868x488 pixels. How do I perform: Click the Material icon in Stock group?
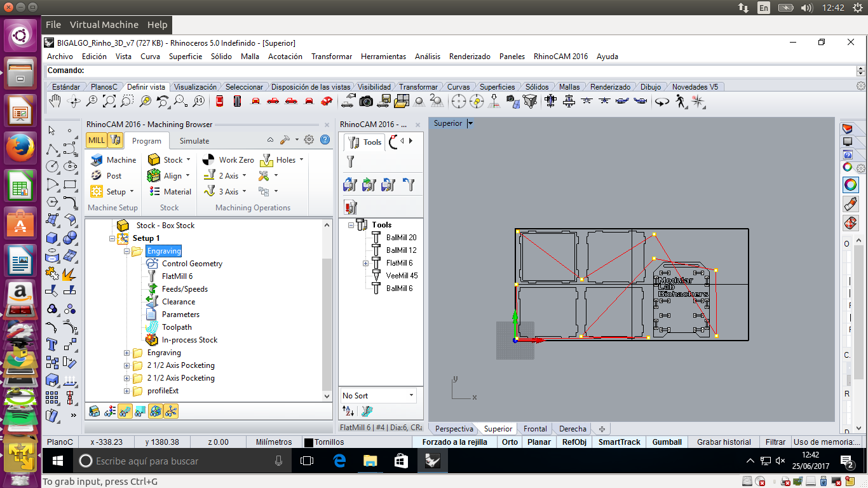[154, 192]
